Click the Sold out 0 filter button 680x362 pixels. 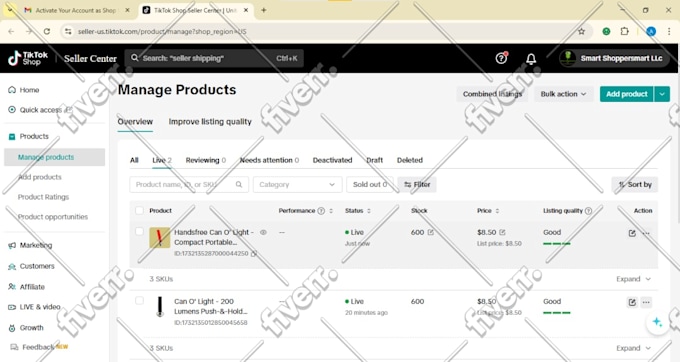pos(369,185)
